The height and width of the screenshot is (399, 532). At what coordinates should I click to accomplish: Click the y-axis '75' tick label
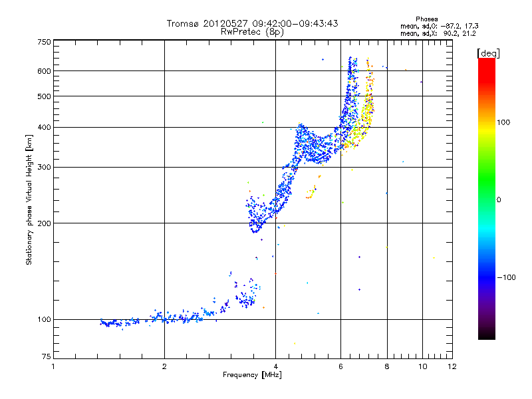[x=47, y=356]
